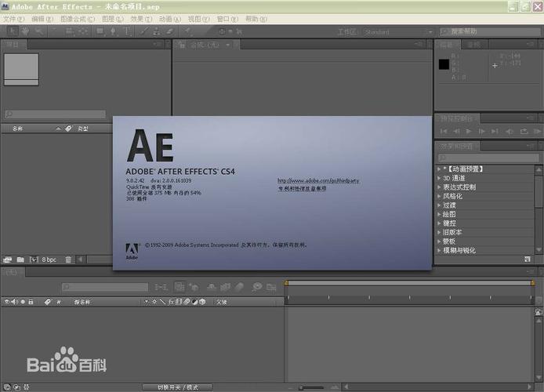Toggle hide shy layers switch in timeline
The width and height of the screenshot is (544, 392).
(x=212, y=287)
